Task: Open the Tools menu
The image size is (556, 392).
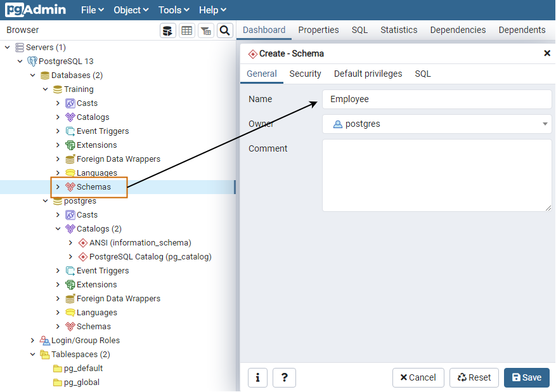Action: tap(172, 10)
